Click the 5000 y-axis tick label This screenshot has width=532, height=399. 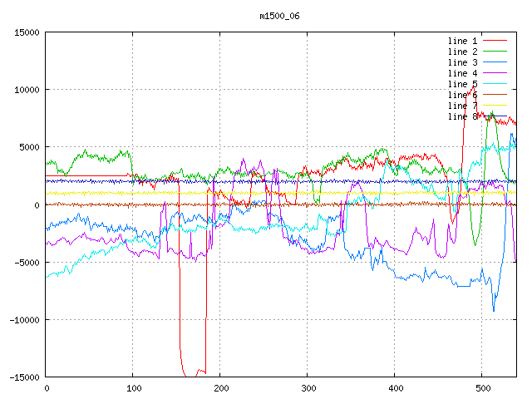click(28, 147)
